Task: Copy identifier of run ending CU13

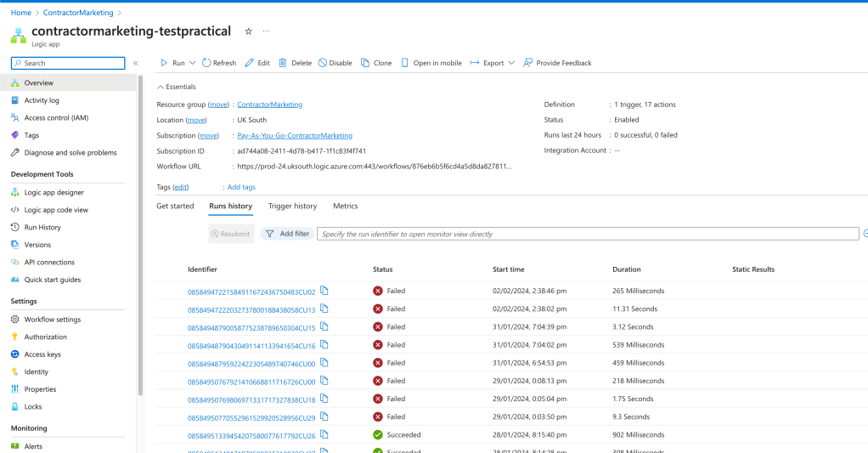Action: tap(324, 309)
